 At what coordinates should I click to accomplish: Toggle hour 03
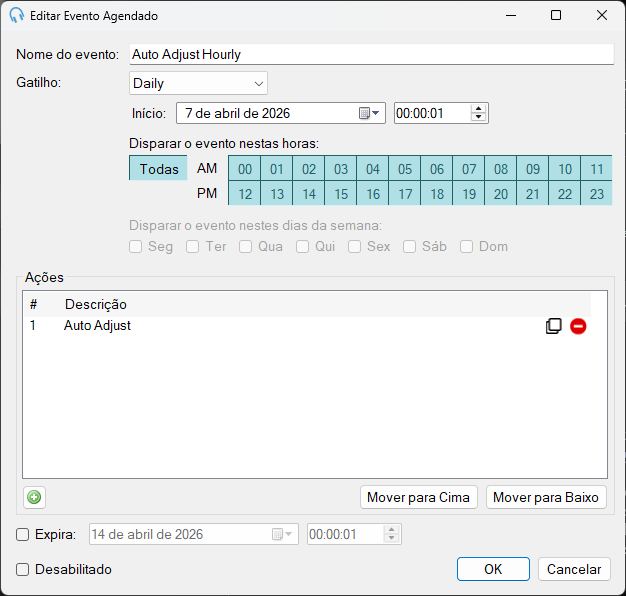click(341, 168)
